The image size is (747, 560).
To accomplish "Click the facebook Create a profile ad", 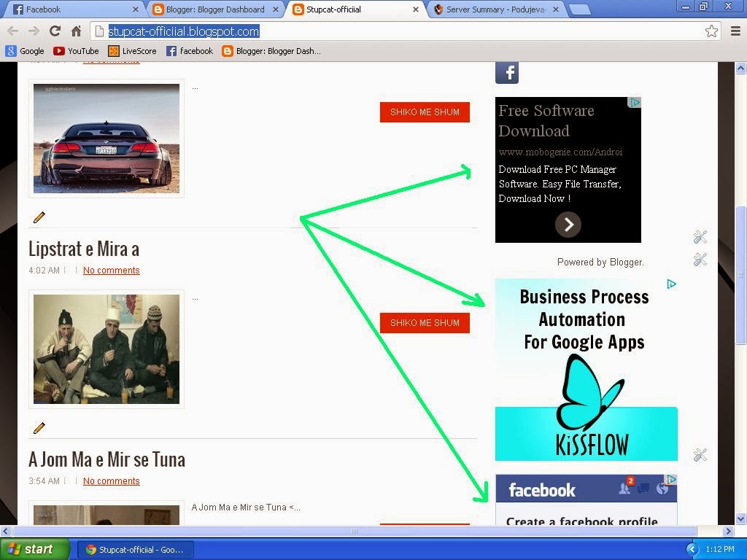I will point(586,499).
